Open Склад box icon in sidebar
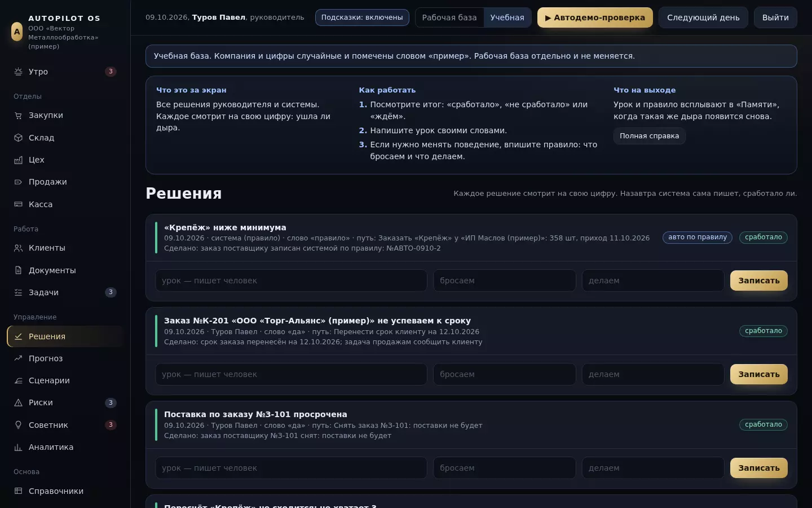This screenshot has width=812, height=508. tap(18, 138)
